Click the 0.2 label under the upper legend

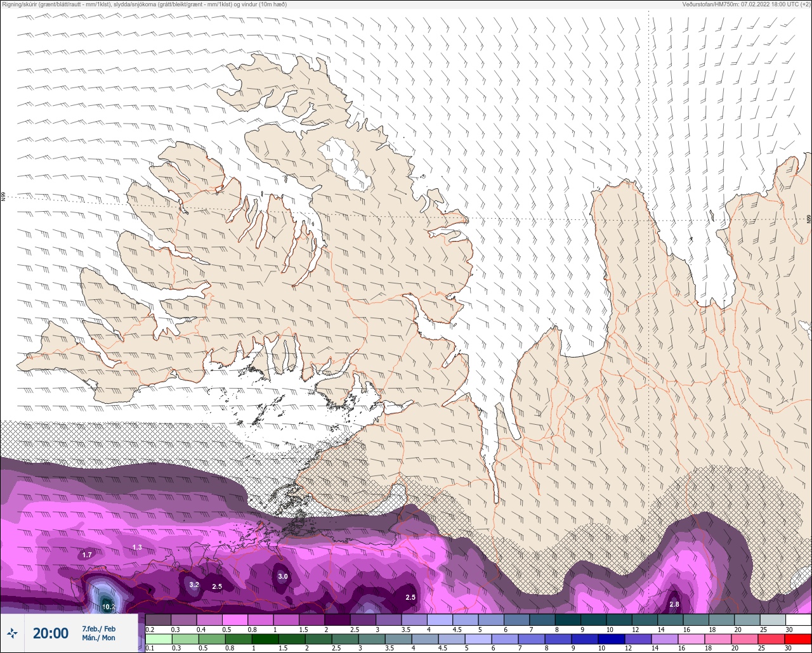point(150,630)
